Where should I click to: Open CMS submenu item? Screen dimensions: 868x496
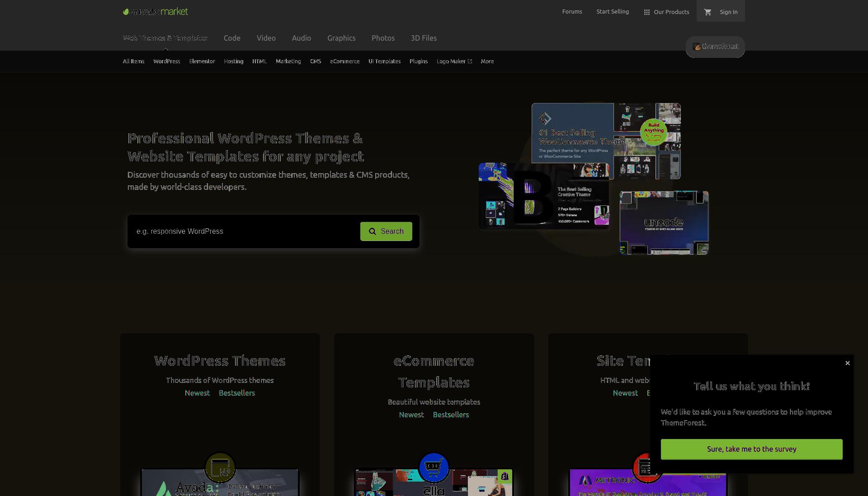316,61
